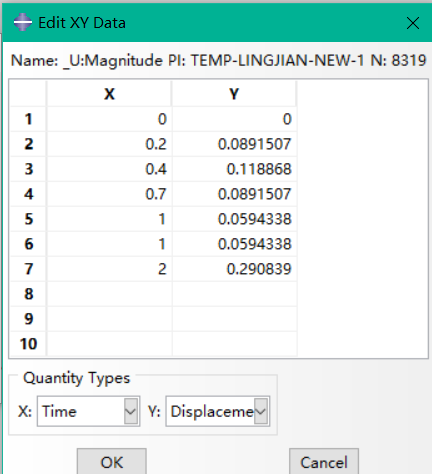Click Y cell with value 0.290839
Screen dimensions: 432x474
234,269
